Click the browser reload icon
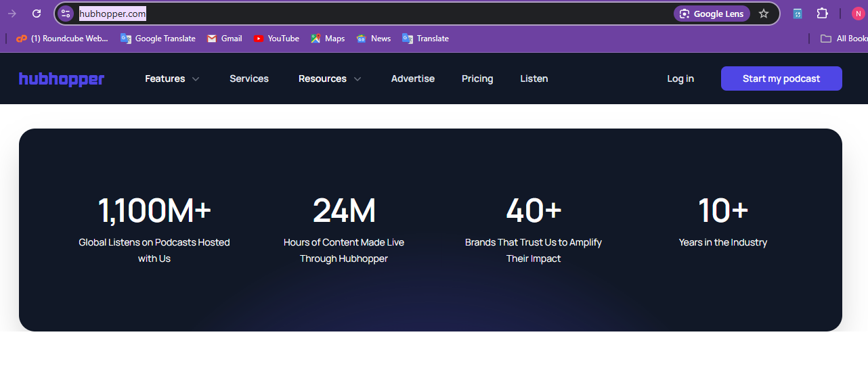 (x=37, y=14)
